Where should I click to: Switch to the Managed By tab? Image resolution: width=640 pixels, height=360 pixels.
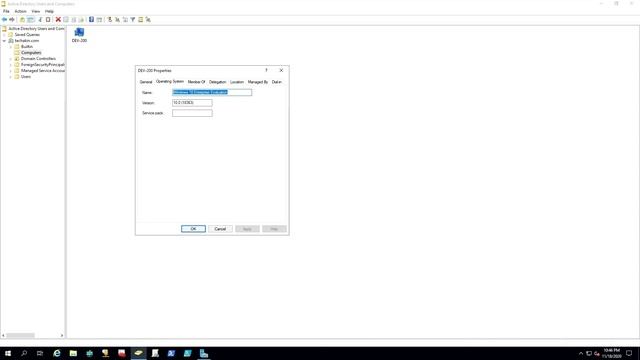(x=258, y=82)
